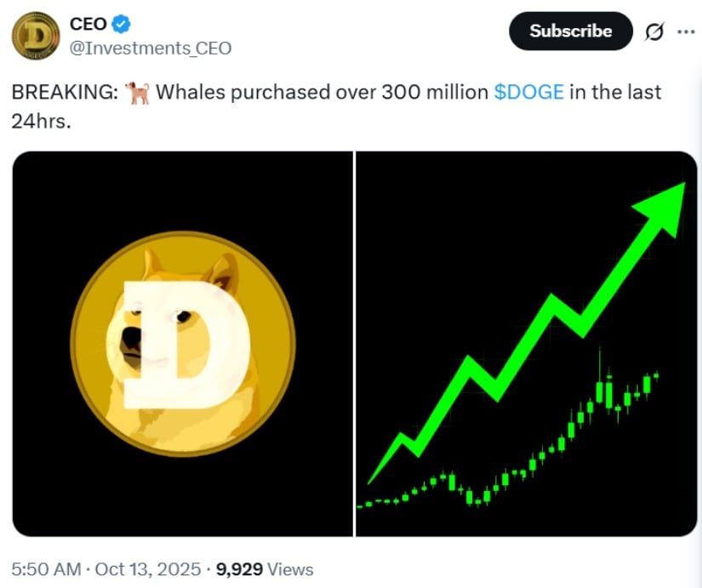Open the 5:50 AM timestamp
Viewport: 702px width, 588px height.
[x=47, y=569]
